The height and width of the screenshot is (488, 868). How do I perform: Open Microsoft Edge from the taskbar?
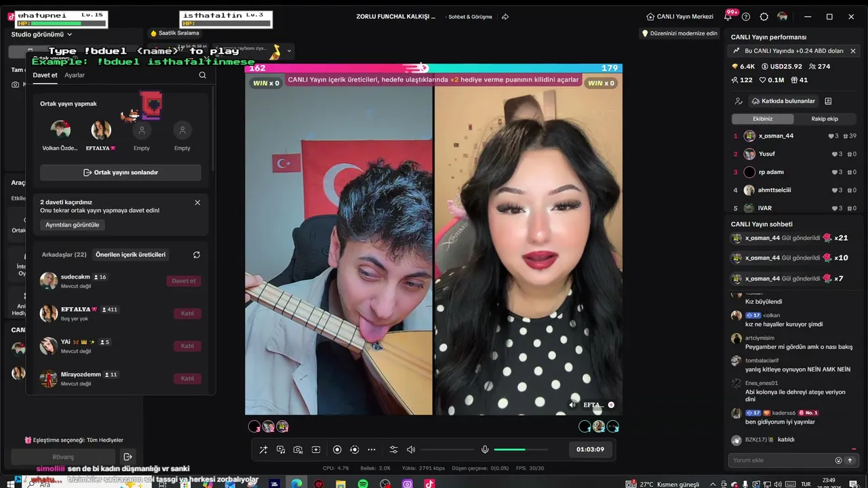pos(296,483)
